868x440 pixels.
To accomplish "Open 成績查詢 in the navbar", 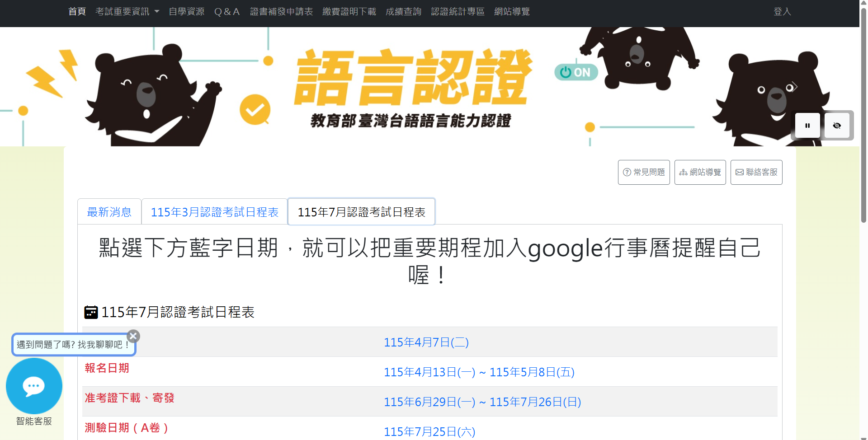I will click(x=404, y=11).
